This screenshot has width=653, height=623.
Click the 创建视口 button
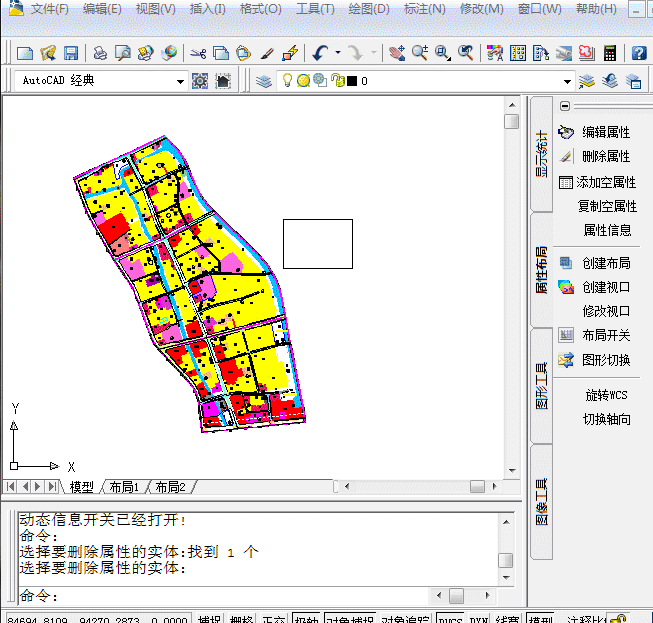click(595, 287)
